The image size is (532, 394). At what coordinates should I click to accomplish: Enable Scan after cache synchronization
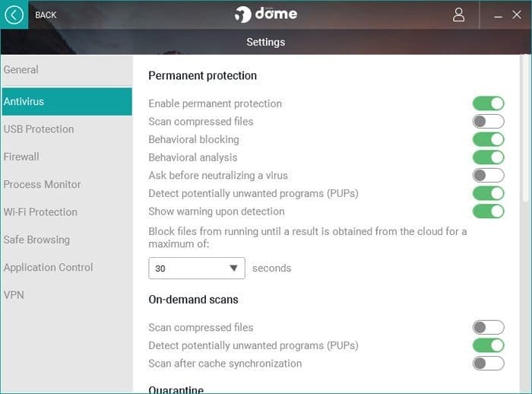[x=488, y=364]
